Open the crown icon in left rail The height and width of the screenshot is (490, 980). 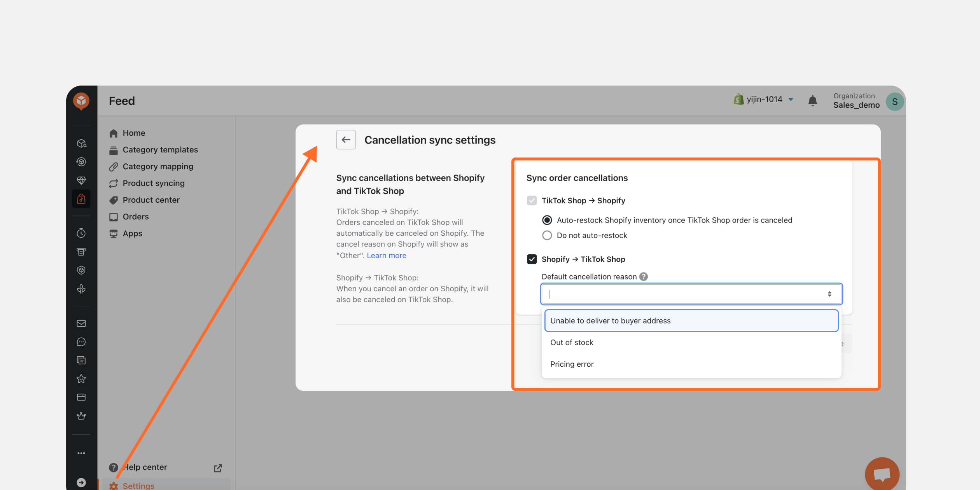pos(81,416)
